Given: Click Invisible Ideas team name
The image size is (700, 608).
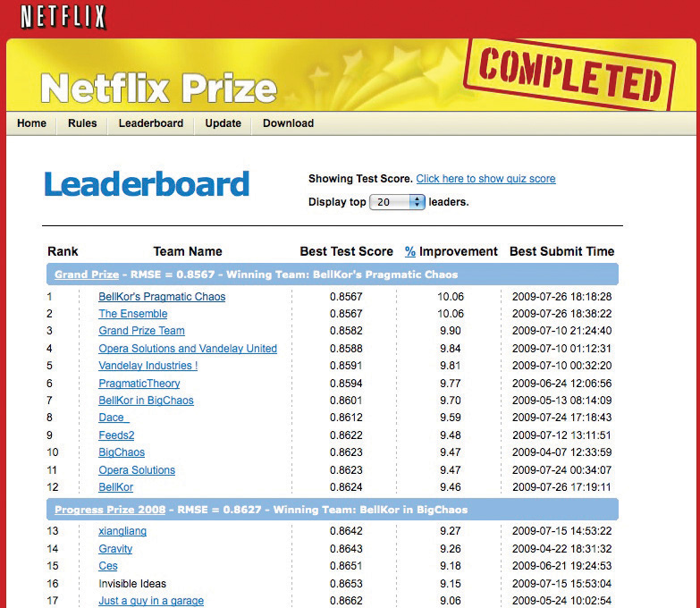Looking at the screenshot, I should pyautogui.click(x=132, y=584).
